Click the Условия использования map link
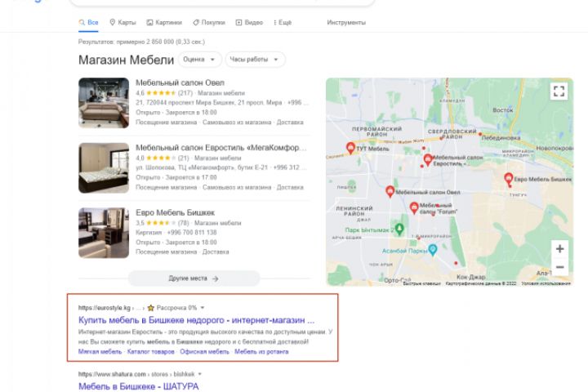Viewport: 588px width, 392px height. pyautogui.click(x=546, y=283)
